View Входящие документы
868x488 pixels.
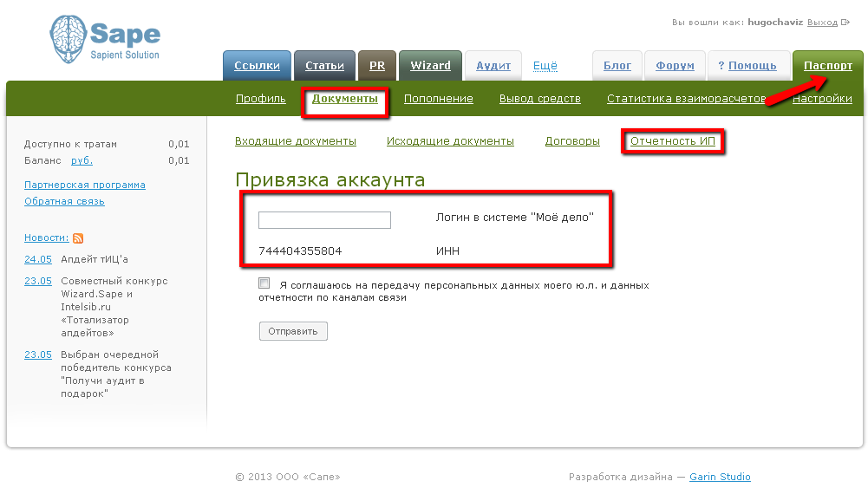coord(296,141)
